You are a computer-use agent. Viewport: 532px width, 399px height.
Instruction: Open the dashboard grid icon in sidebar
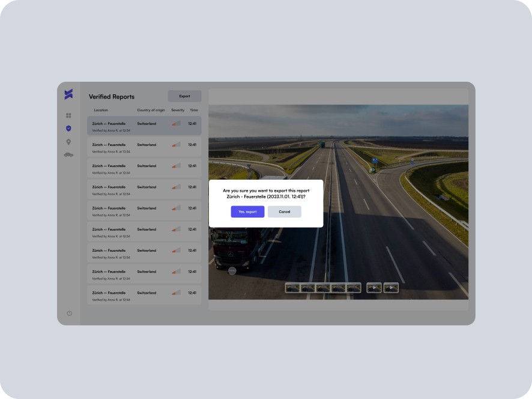68,115
